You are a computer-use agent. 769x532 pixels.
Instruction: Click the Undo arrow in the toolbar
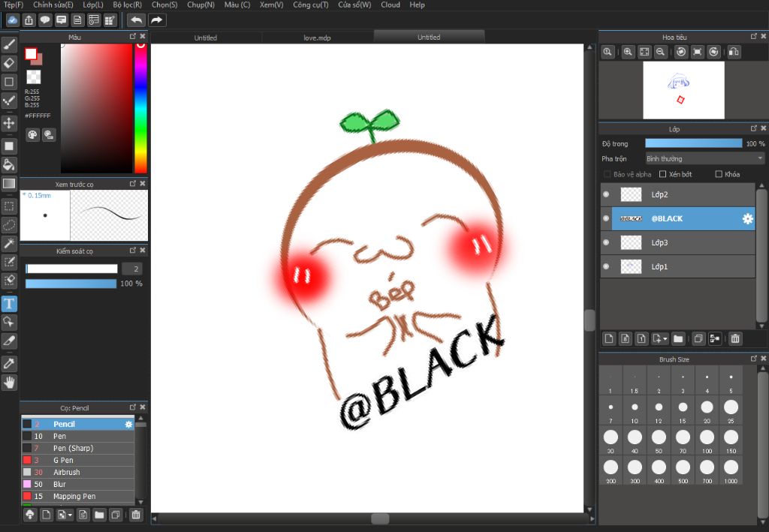pyautogui.click(x=137, y=20)
